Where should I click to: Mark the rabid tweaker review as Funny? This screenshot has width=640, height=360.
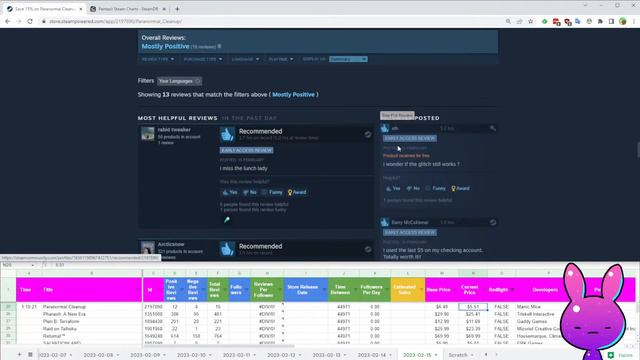272,192
